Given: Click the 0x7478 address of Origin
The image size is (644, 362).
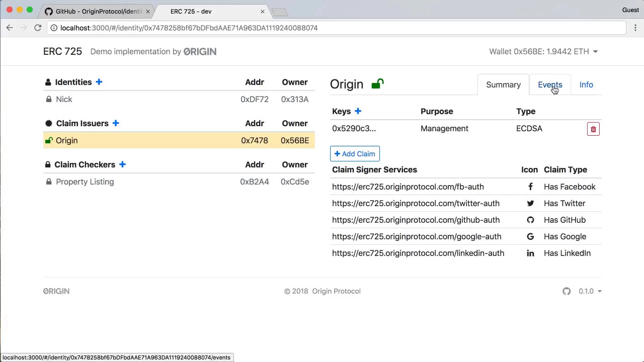Looking at the screenshot, I should (x=255, y=140).
